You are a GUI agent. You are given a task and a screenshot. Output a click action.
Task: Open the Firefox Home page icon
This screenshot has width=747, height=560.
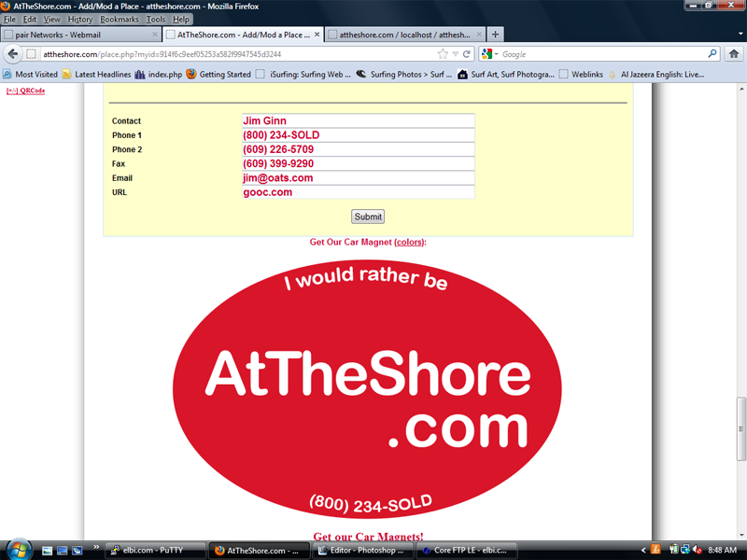click(x=734, y=54)
